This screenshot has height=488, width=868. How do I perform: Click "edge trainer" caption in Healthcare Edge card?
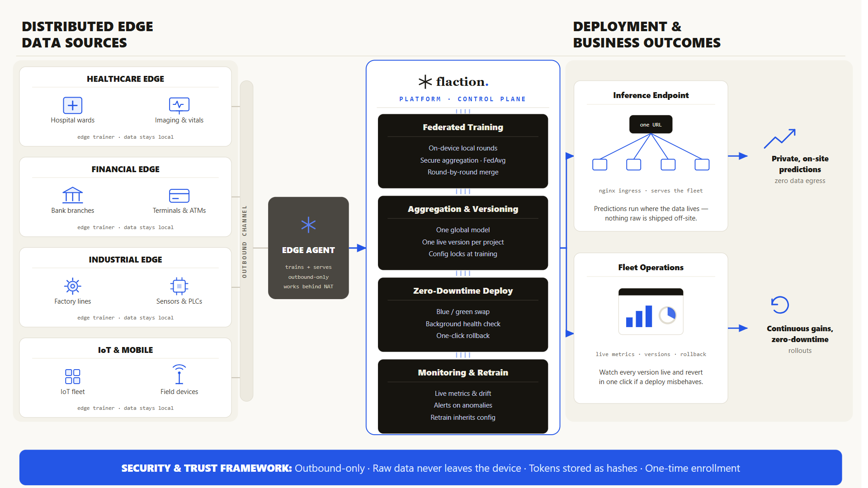point(96,137)
